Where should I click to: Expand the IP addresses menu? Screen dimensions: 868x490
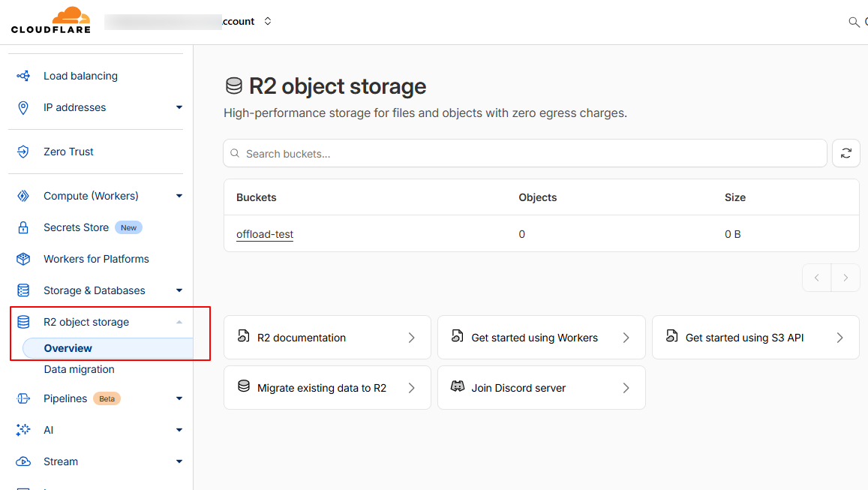pos(179,107)
